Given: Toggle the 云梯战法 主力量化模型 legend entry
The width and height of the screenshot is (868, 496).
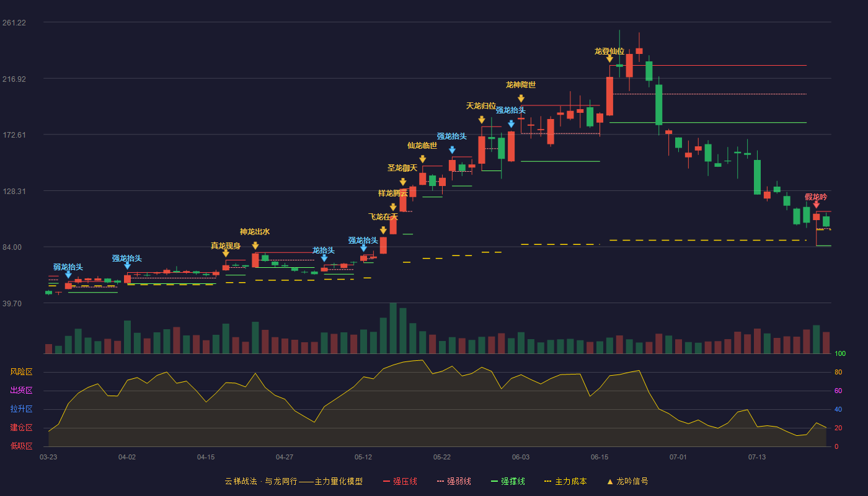Looking at the screenshot, I should tap(293, 481).
